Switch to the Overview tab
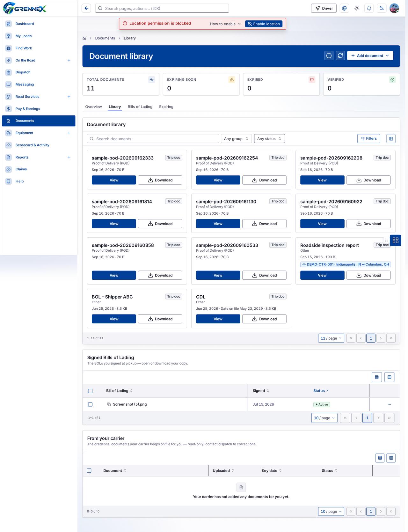The height and width of the screenshot is (532, 408). coord(93,107)
